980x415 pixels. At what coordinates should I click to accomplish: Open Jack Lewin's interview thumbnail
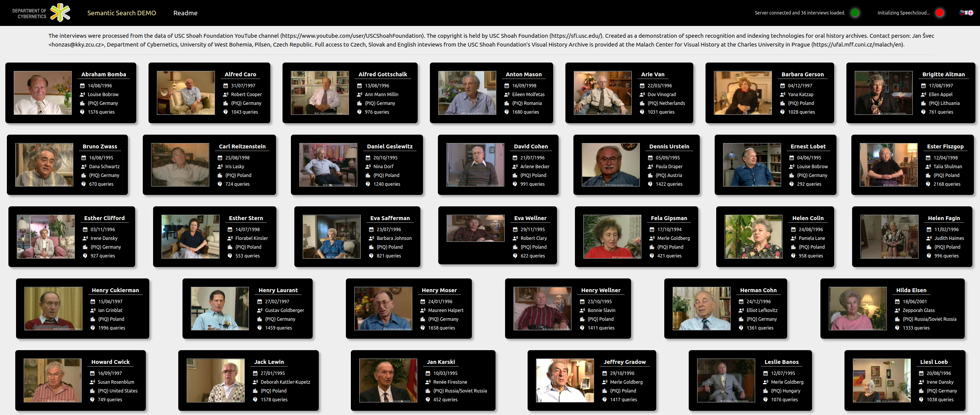216,380
